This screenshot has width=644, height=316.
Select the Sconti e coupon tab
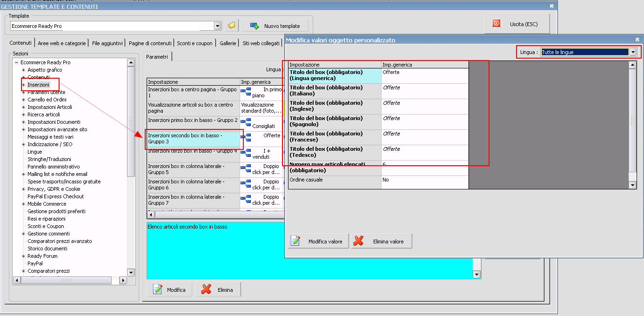pos(195,43)
